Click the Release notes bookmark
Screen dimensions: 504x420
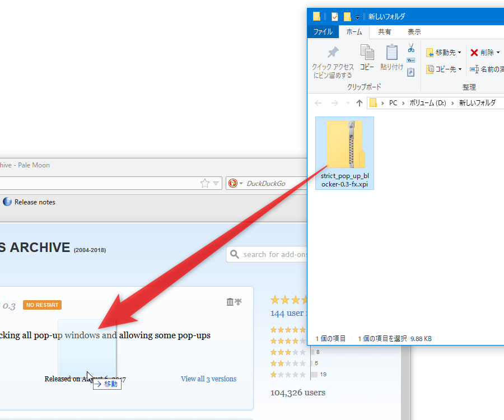coord(34,202)
